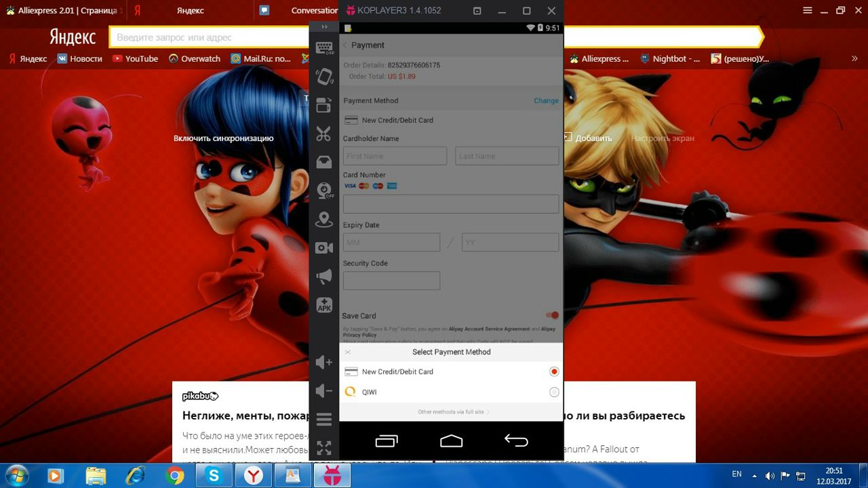Viewport: 868px width, 488px height.
Task: Open the Windows Start button
Action: tap(15, 476)
